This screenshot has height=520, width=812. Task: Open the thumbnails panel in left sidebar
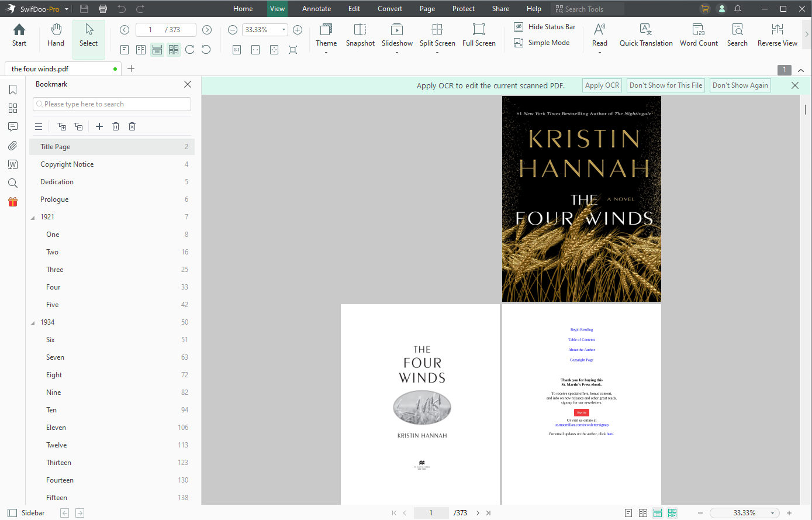pyautogui.click(x=13, y=108)
